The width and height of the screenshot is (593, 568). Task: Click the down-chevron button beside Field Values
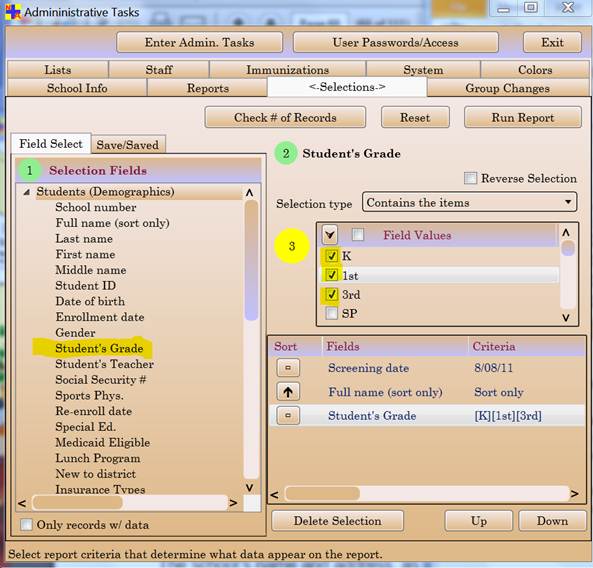[x=330, y=235]
